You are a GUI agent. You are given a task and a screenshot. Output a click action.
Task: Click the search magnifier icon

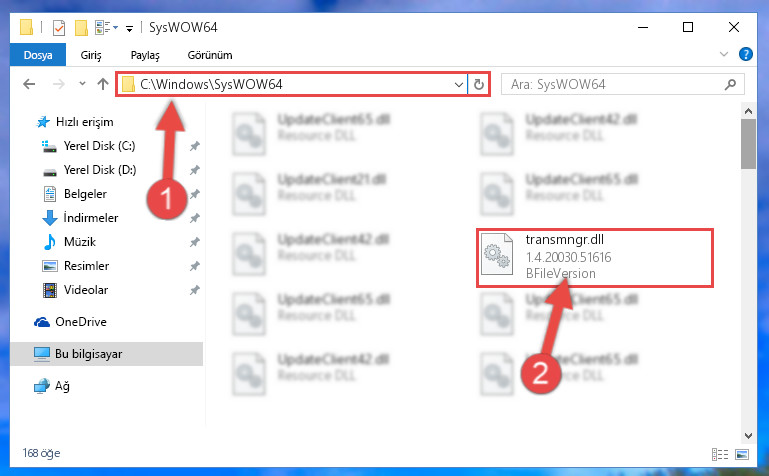(730, 84)
